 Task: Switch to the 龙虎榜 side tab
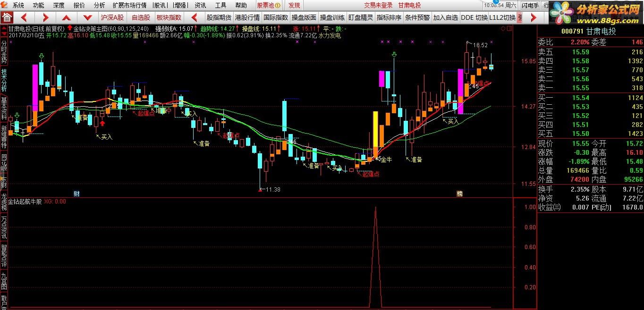[x=4, y=201]
